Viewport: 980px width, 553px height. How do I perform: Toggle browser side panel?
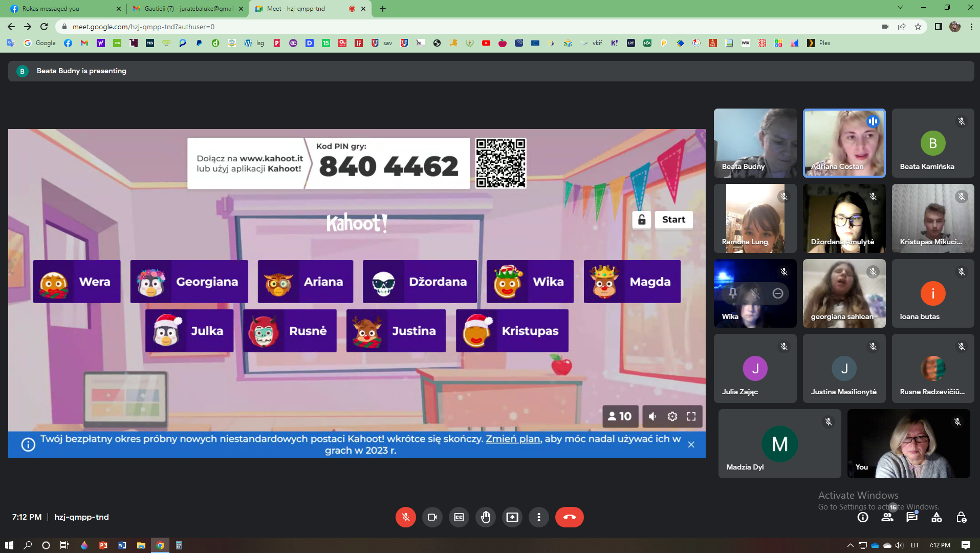pyautogui.click(x=938, y=27)
